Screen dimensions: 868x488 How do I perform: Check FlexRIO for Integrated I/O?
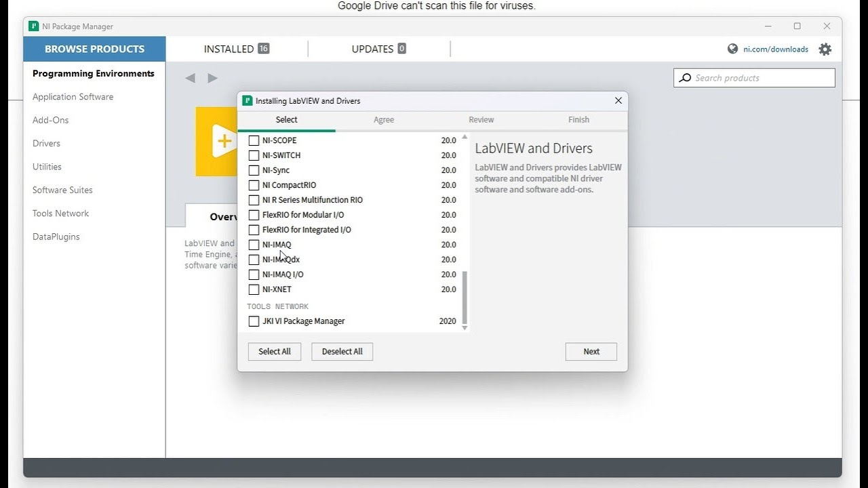tap(254, 230)
